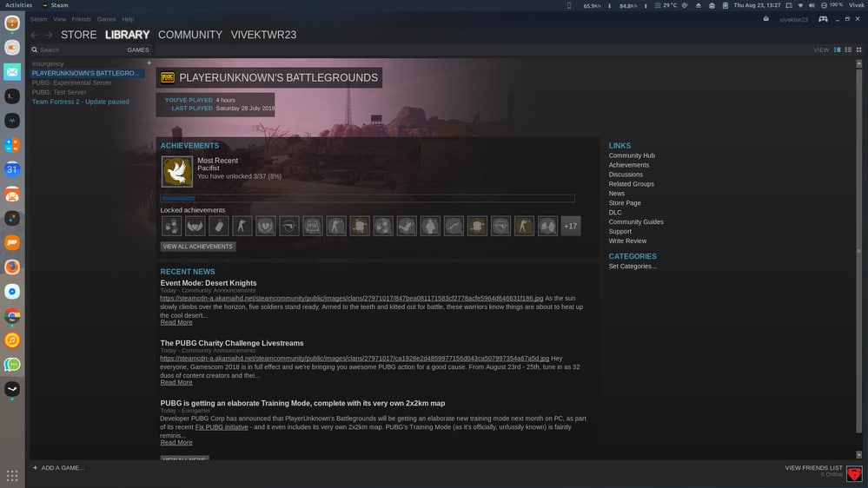This screenshot has width=868, height=488.
Task: Switch to the STORE tab
Action: click(x=78, y=35)
